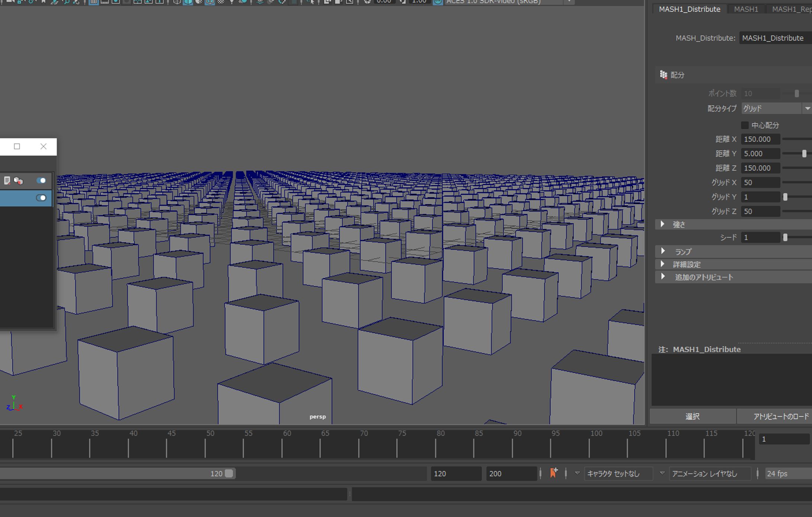The width and height of the screenshot is (812, 517).
Task: Switch to the MASH1 tab
Action: [746, 9]
